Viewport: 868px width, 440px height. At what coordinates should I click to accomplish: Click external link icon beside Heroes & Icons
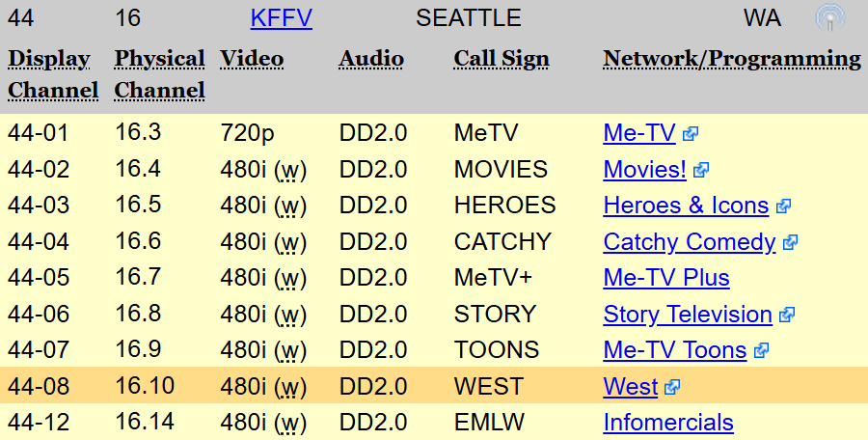(x=783, y=206)
